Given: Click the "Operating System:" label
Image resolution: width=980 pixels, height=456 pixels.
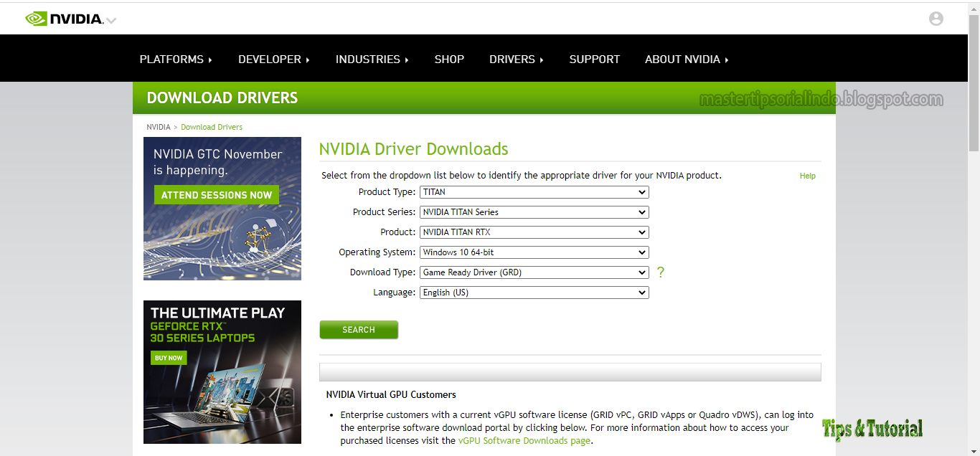Looking at the screenshot, I should [x=377, y=252].
